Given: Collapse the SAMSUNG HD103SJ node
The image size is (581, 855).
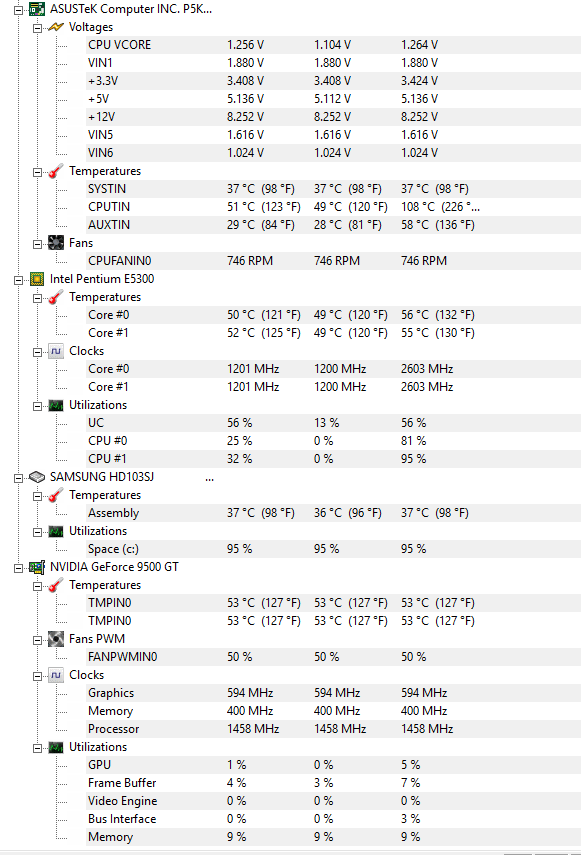Looking at the screenshot, I should pos(19,478).
